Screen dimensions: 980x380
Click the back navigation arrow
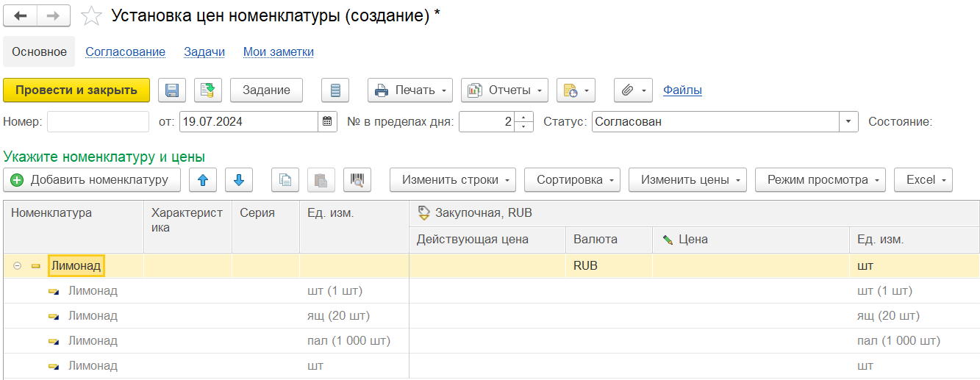21,15
